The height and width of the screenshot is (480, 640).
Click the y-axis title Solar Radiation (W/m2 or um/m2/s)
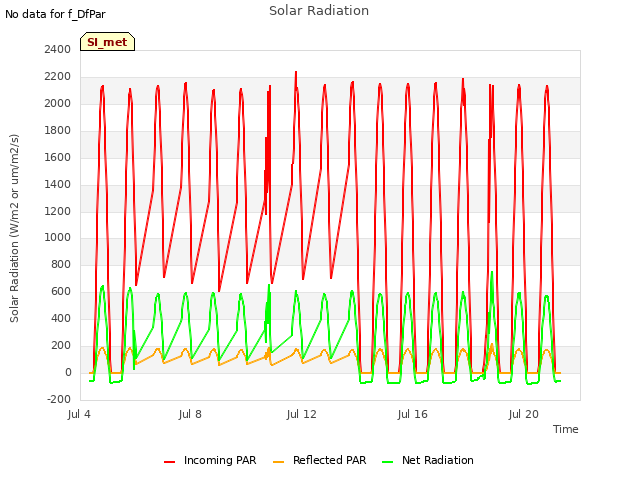(x=14, y=228)
